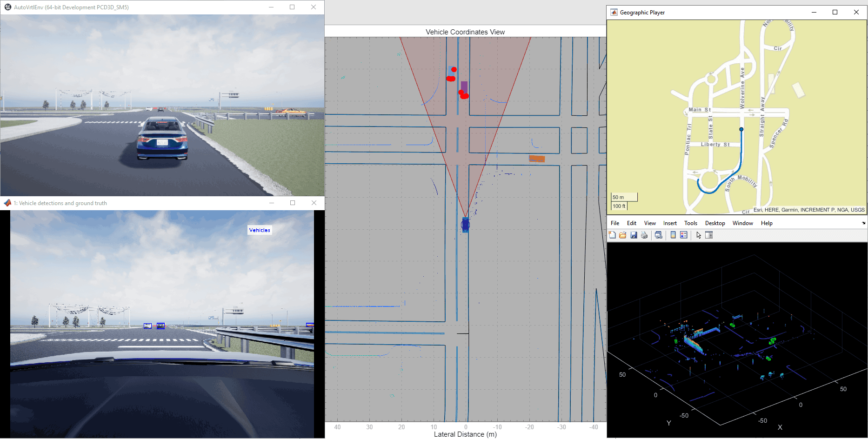Click the "Main St" label on the map

tap(700, 110)
